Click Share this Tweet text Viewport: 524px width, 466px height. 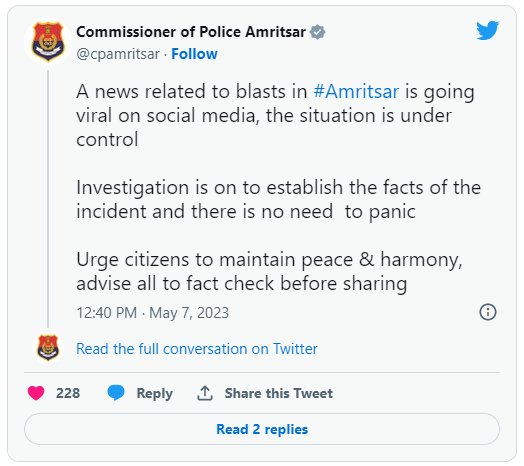click(279, 393)
